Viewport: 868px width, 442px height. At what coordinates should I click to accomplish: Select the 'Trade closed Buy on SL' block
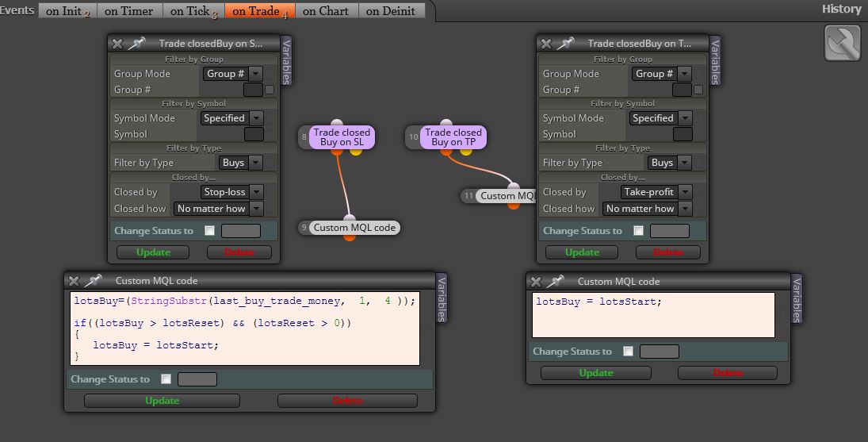(342, 136)
